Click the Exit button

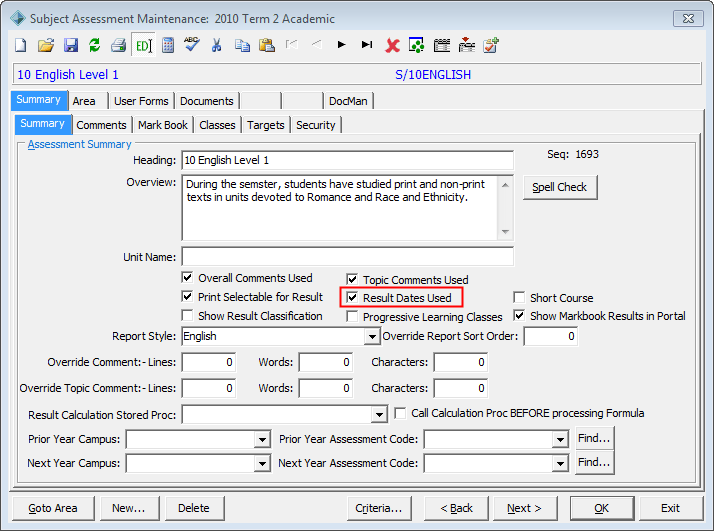671,508
